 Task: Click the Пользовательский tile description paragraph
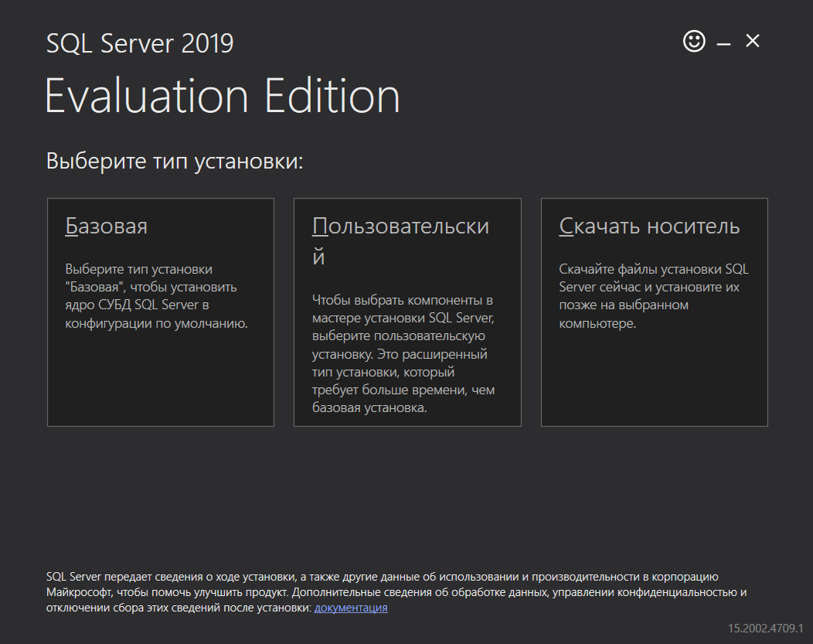(403, 353)
